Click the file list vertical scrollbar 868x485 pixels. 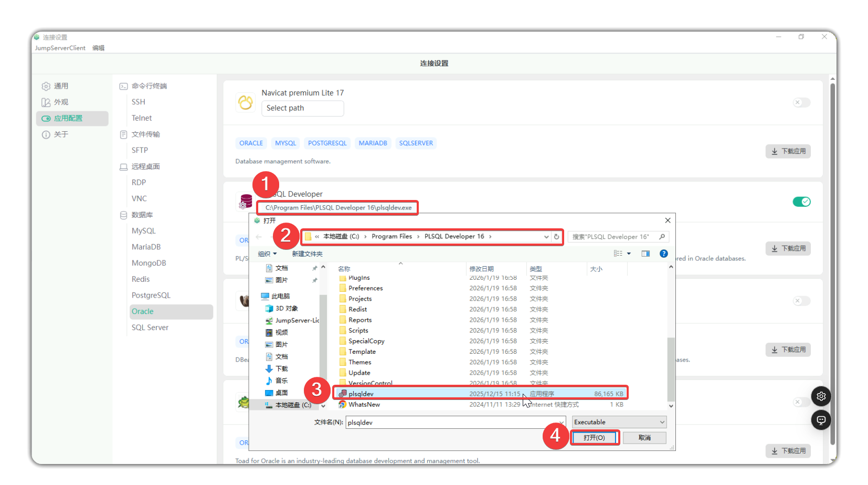coord(671,367)
